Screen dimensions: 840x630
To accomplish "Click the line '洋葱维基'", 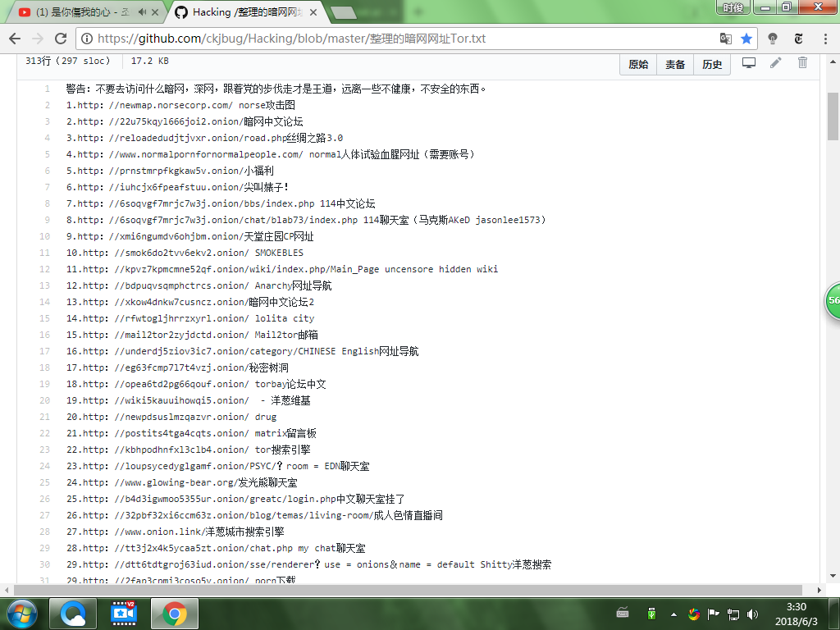I will pyautogui.click(x=188, y=400).
